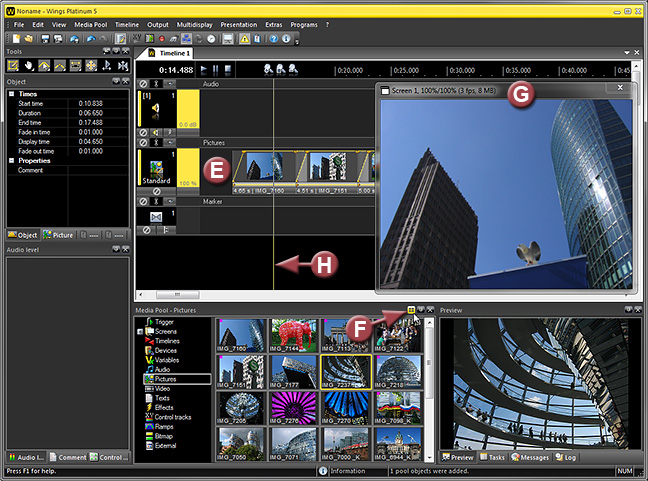
Task: Toggle the circle-slash button under the Standard picture track
Action: (x=157, y=191)
